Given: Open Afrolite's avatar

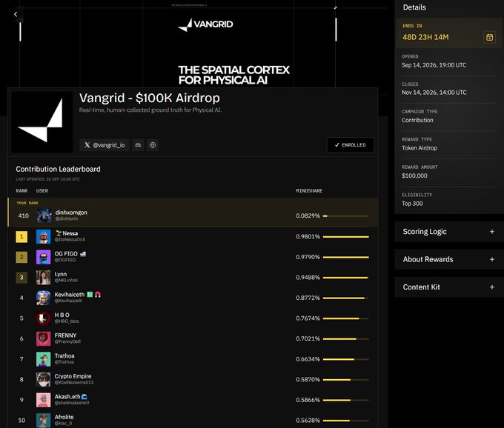Looking at the screenshot, I should (x=44, y=421).
